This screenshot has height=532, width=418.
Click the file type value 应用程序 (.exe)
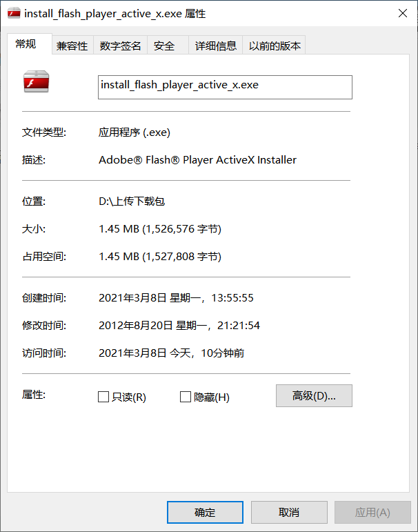(x=135, y=132)
